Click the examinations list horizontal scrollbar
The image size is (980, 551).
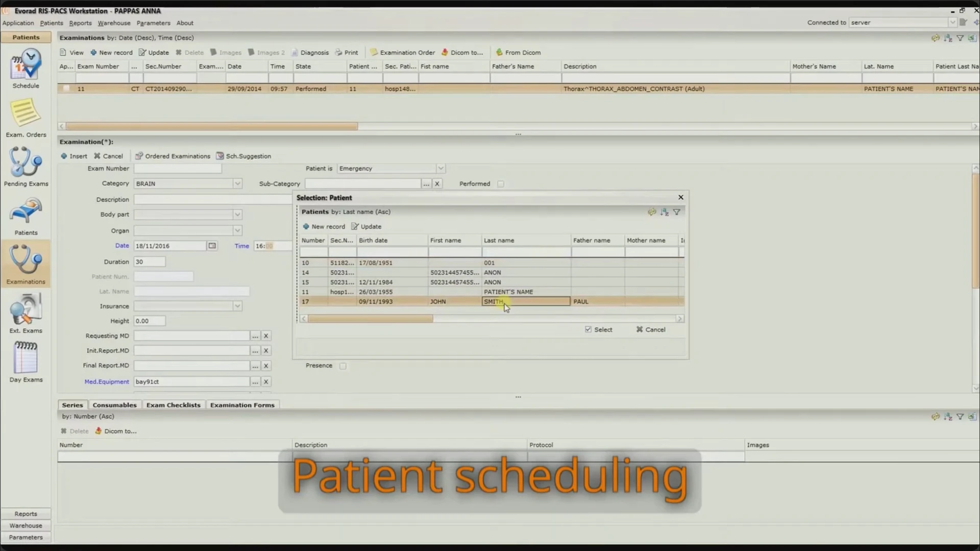click(x=211, y=126)
